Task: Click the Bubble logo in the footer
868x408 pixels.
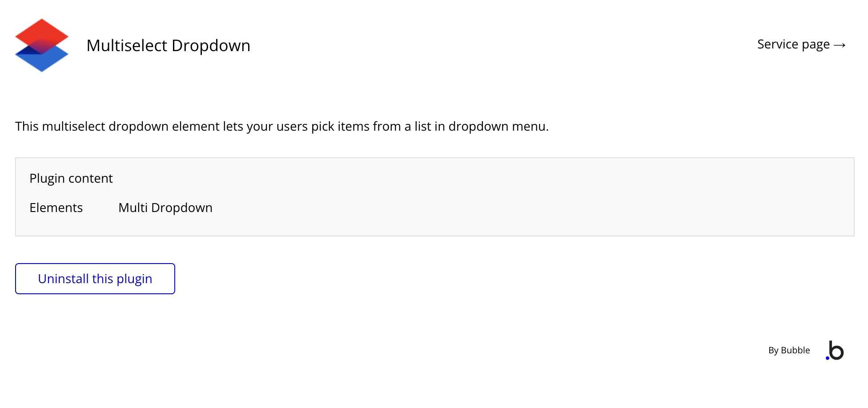Action: click(835, 351)
